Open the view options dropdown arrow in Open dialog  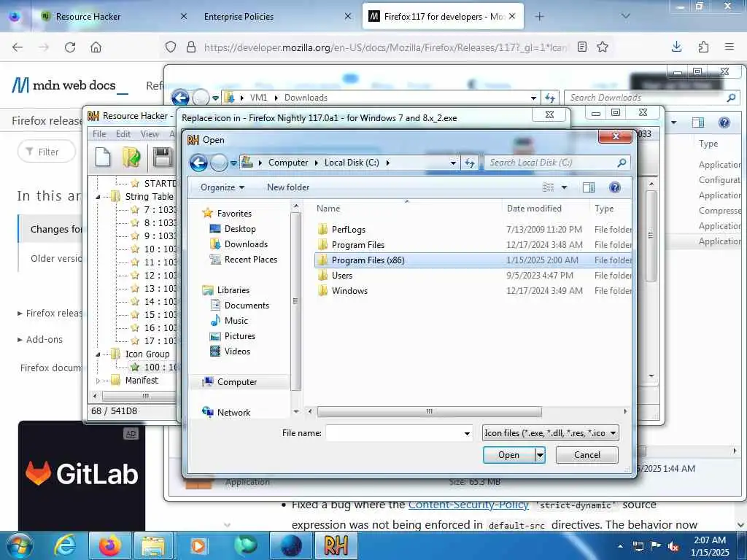pyautogui.click(x=564, y=187)
